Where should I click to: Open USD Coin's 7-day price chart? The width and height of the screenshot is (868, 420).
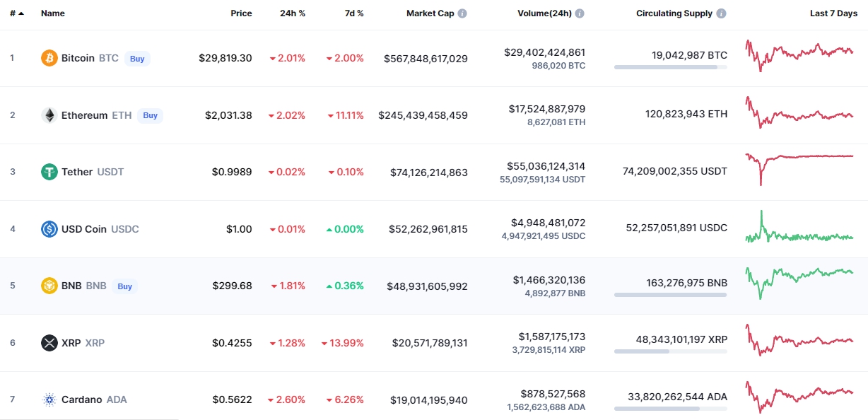point(799,227)
